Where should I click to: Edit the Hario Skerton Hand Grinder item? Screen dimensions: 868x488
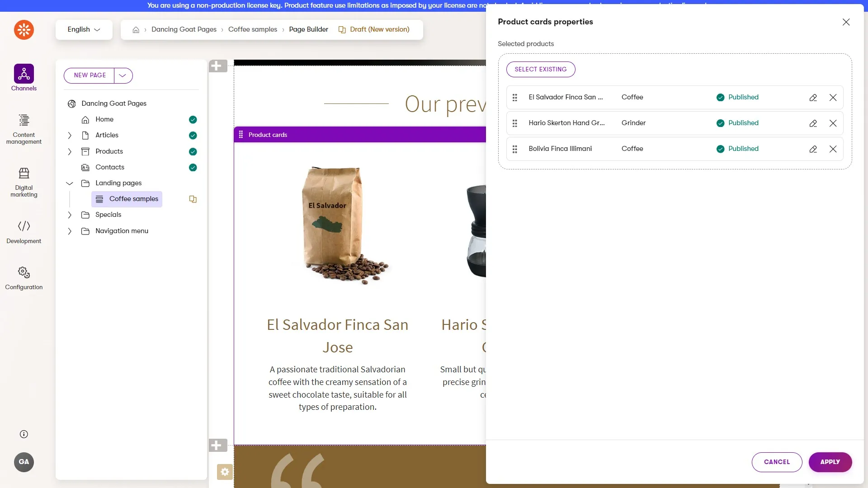[x=813, y=123]
